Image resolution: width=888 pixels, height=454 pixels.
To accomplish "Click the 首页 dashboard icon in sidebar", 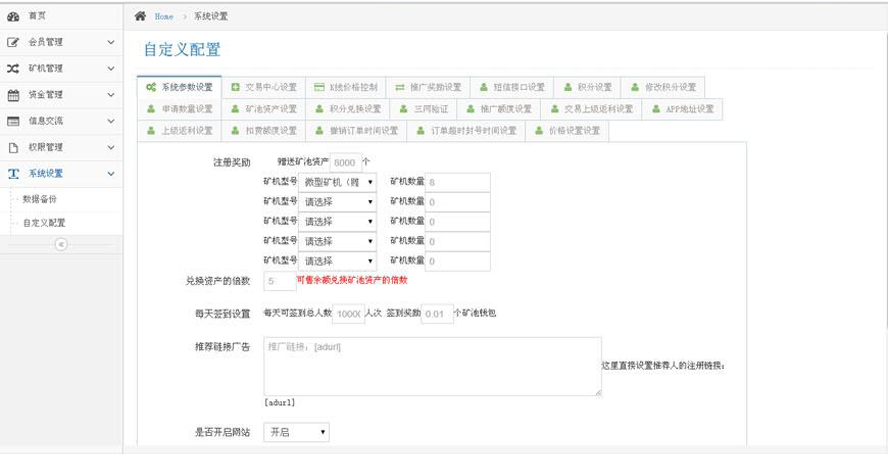I will (x=13, y=17).
